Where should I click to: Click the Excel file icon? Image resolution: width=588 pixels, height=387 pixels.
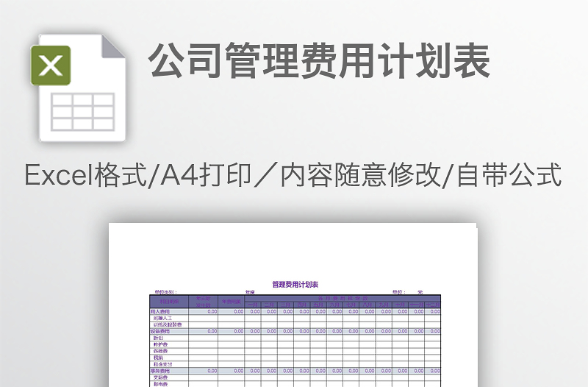click(x=77, y=88)
